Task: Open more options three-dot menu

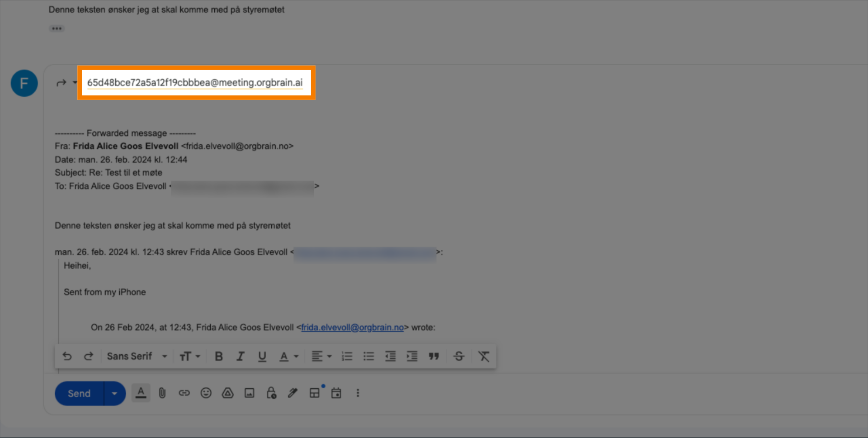Action: point(358,393)
